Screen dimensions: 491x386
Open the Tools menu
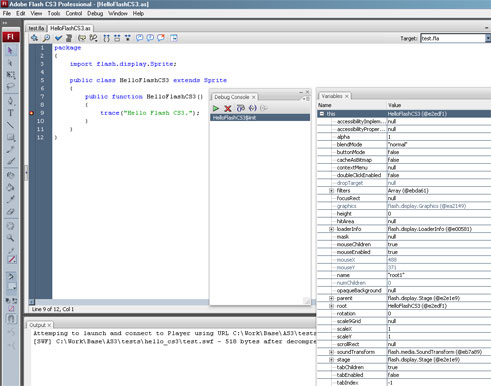click(x=54, y=14)
